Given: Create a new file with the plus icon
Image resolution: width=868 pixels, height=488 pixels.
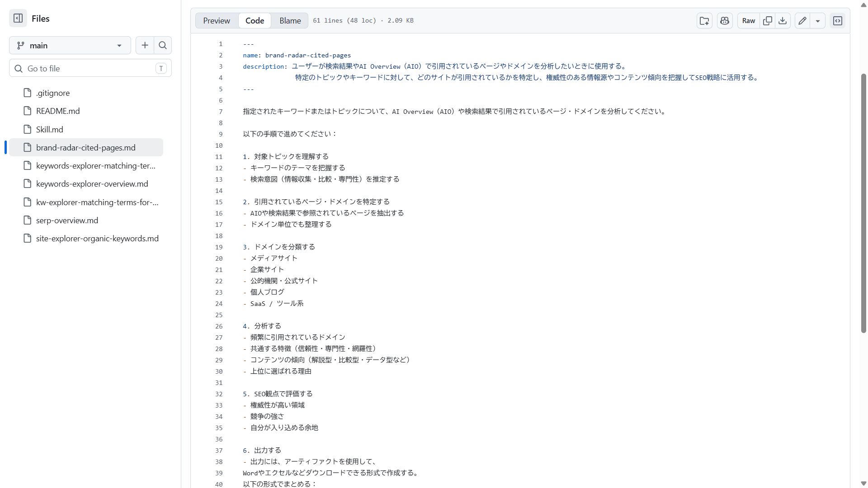Looking at the screenshot, I should point(145,45).
